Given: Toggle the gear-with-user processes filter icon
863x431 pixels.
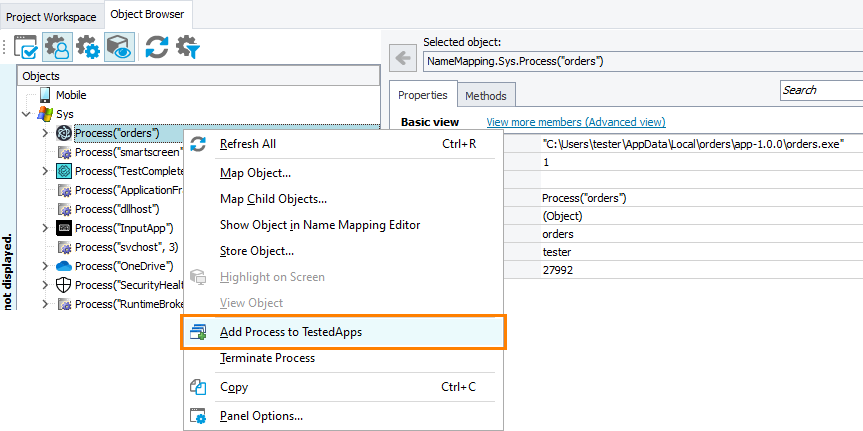Looking at the screenshot, I should [x=57, y=47].
